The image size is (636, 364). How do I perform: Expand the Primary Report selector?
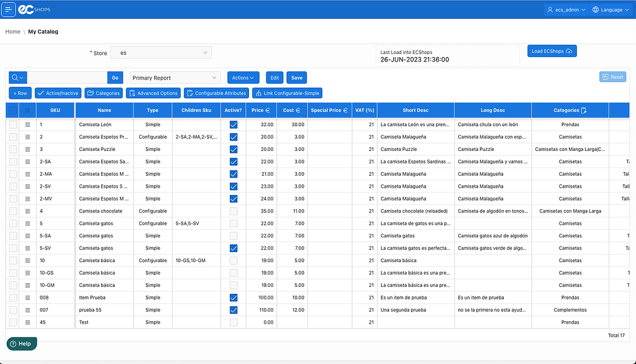[x=175, y=78]
